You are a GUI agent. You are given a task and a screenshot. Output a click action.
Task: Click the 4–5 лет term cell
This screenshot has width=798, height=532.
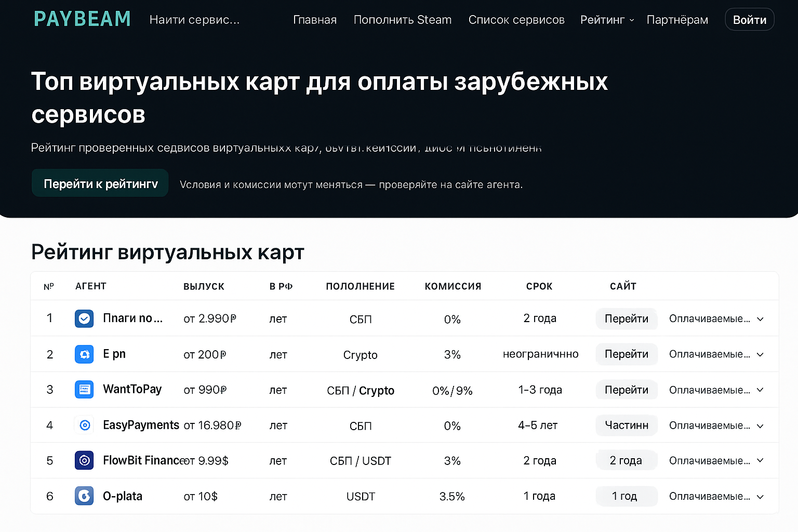538,425
